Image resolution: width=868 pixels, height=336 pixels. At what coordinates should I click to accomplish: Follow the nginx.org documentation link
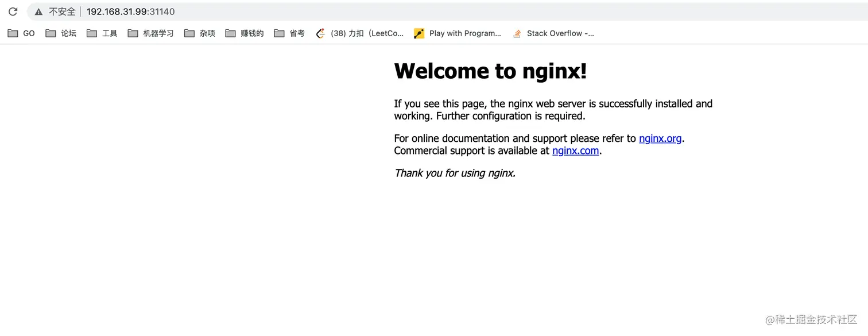pyautogui.click(x=660, y=138)
